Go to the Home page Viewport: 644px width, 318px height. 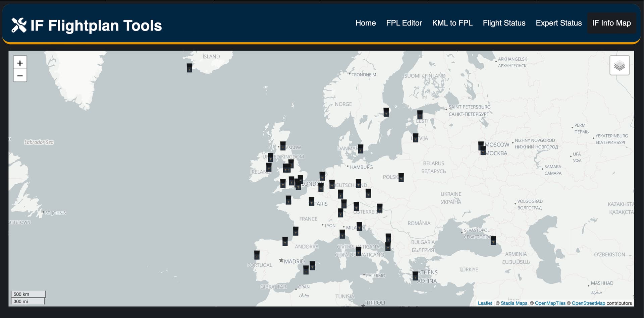(366, 23)
